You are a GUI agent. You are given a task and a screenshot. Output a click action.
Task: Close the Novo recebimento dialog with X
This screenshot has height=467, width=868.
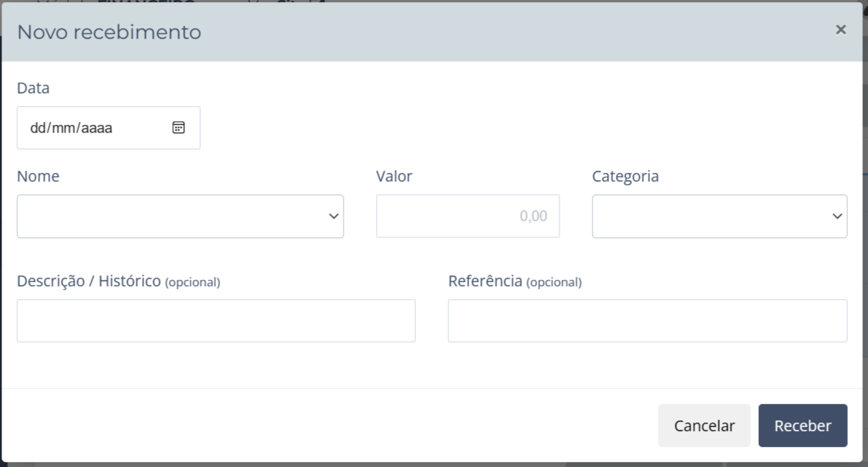[x=841, y=29]
